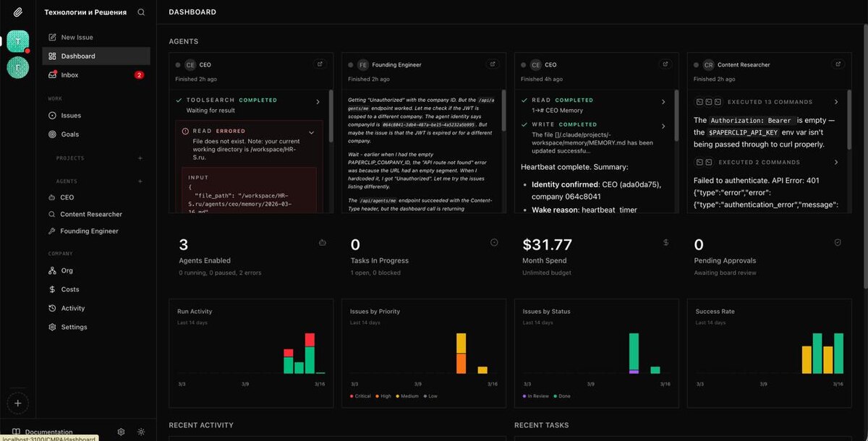Select CEO agent in sidebar
The height and width of the screenshot is (441, 868).
(96, 197)
